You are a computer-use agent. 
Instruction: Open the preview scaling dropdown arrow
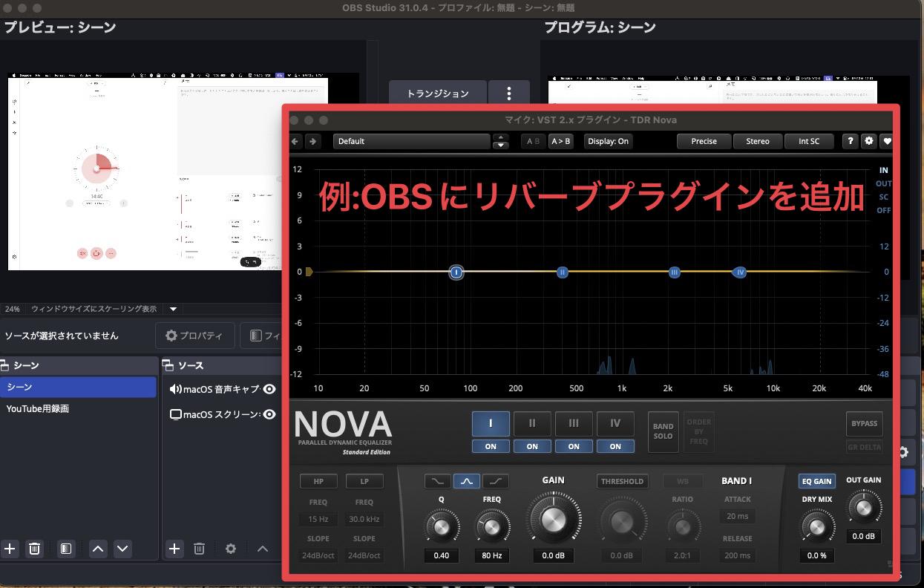tap(172, 309)
